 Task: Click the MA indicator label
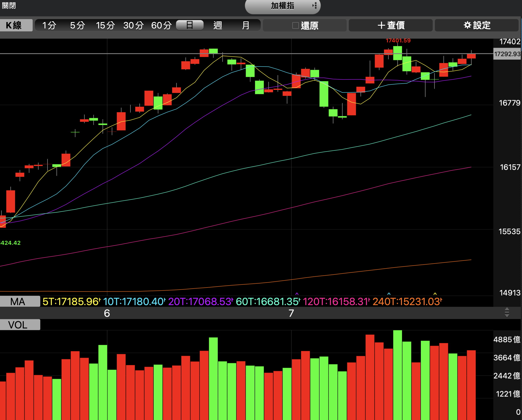point(20,302)
